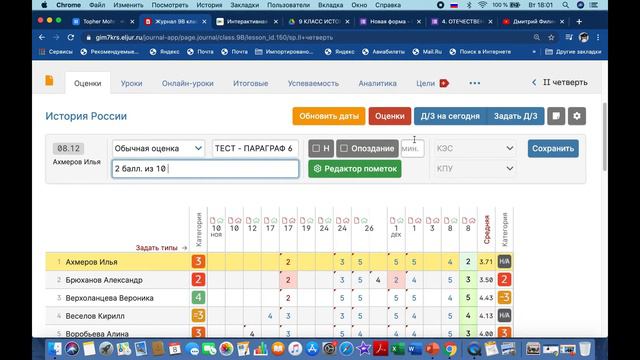Viewport: 640px width, 360px height.
Task: Open the notes icon button near Задать Д/З
Action: [556, 116]
